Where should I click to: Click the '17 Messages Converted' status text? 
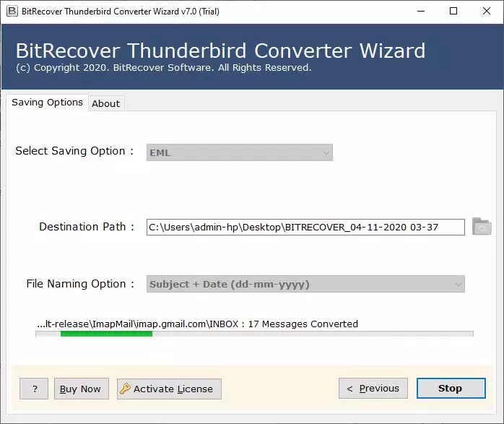tap(303, 324)
